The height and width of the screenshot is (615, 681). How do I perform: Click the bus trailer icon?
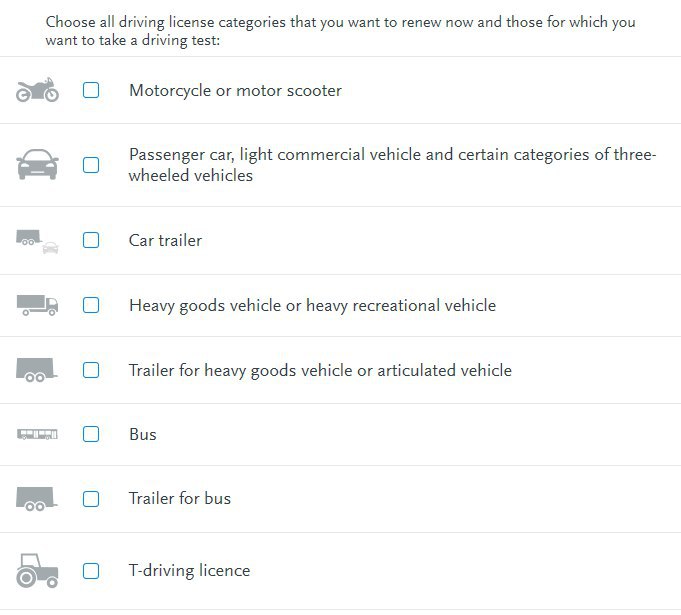point(36,498)
